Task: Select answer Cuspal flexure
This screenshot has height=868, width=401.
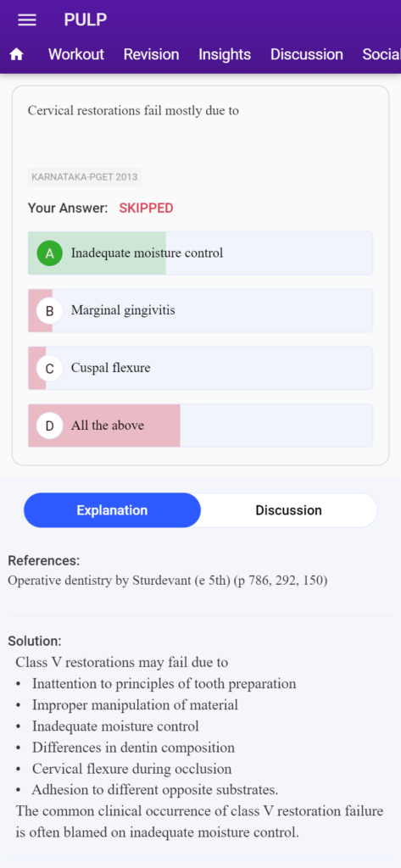Action: click(x=200, y=369)
